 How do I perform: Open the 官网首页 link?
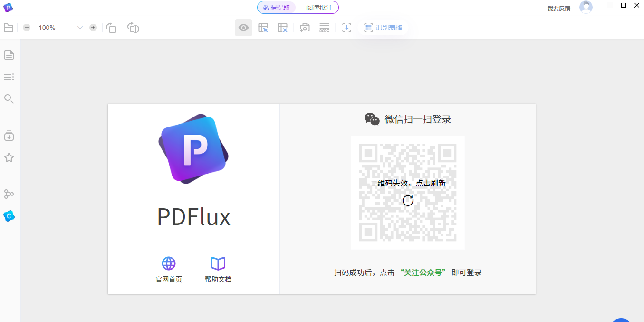(x=168, y=269)
